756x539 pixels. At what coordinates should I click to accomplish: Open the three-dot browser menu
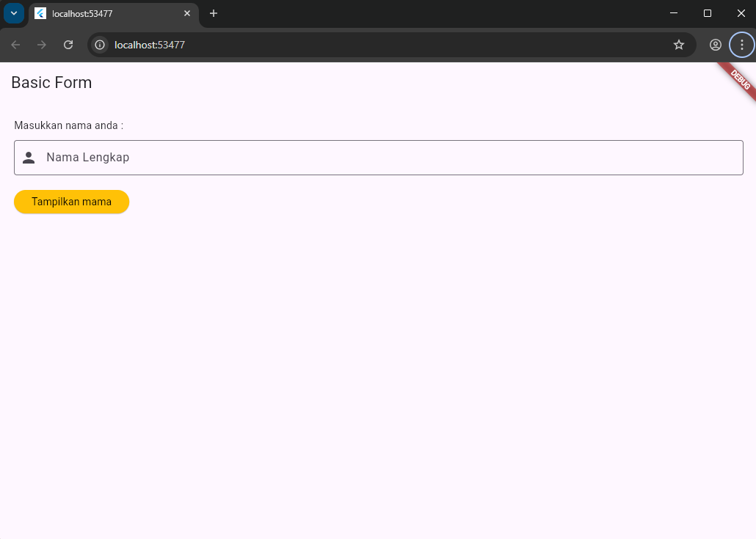[x=741, y=45]
